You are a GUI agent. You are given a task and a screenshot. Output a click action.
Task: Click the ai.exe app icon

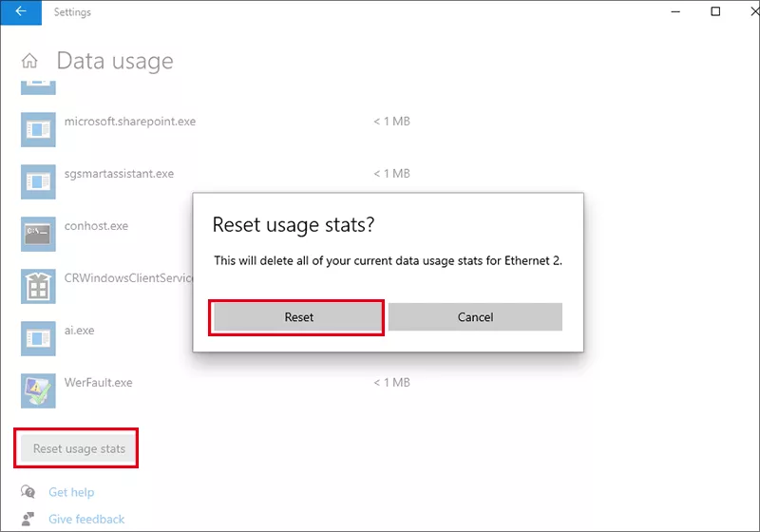click(38, 339)
